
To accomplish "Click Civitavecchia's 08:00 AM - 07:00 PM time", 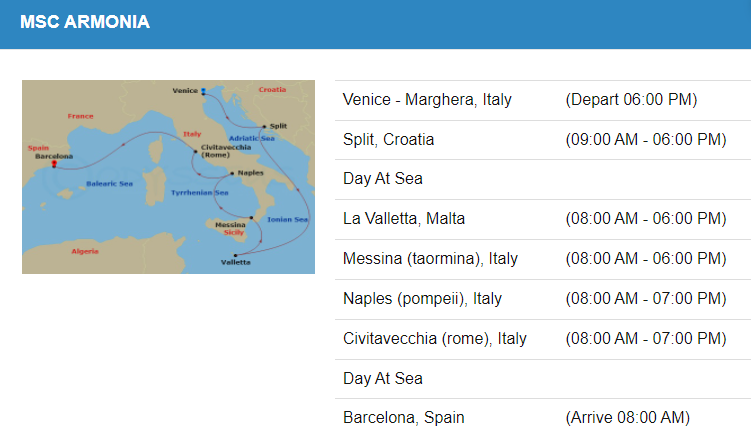I will [x=646, y=339].
